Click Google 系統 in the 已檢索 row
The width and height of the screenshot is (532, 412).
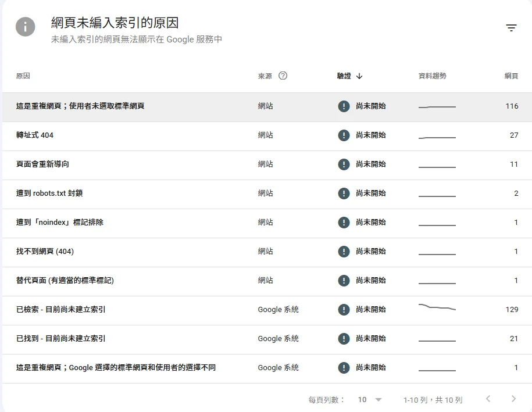coord(279,310)
